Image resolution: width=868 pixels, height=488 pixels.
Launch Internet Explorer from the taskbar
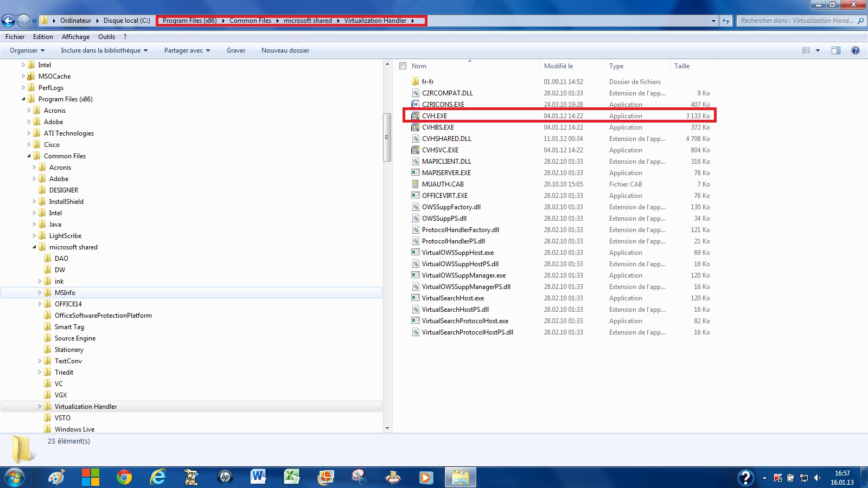point(158,477)
